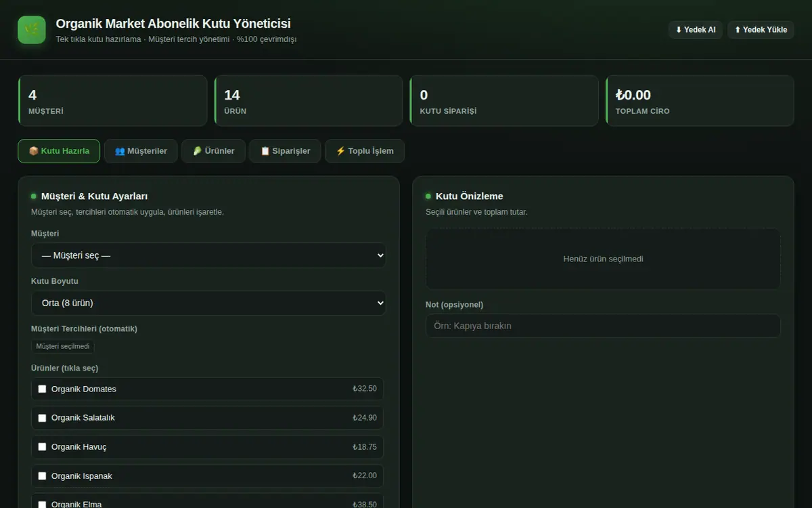Viewport: 812px width, 508px height.
Task: Open the Kutu Boyutu dropdown
Action: [208, 303]
